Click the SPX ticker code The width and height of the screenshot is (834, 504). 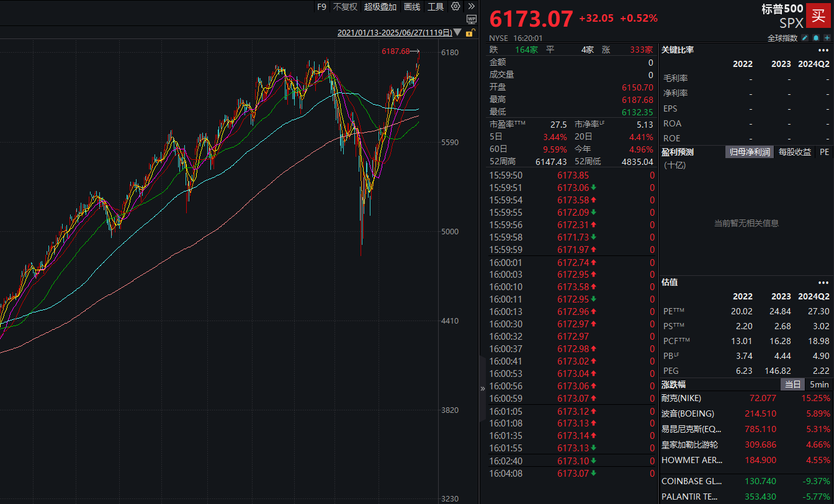(791, 23)
